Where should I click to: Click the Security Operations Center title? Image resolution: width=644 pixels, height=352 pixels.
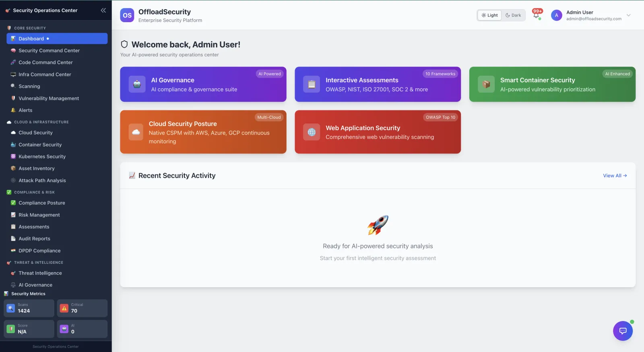point(45,10)
